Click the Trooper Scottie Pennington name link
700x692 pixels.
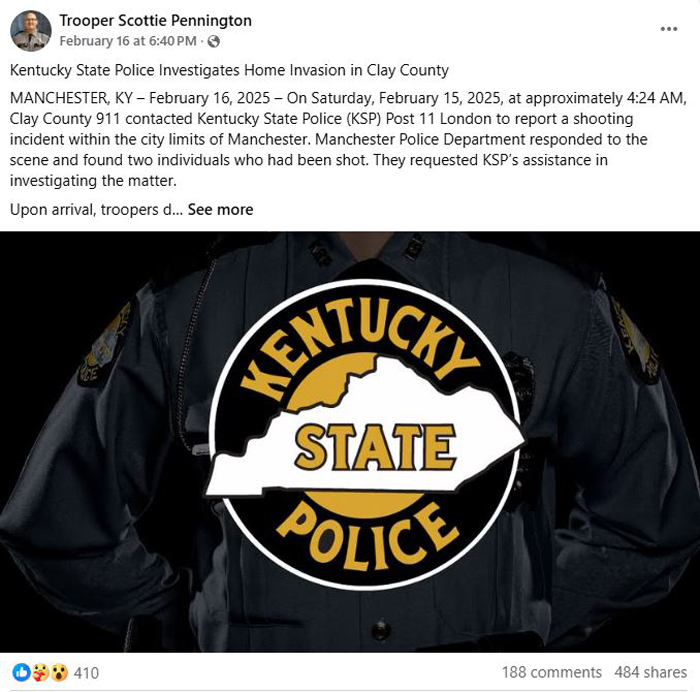(155, 21)
